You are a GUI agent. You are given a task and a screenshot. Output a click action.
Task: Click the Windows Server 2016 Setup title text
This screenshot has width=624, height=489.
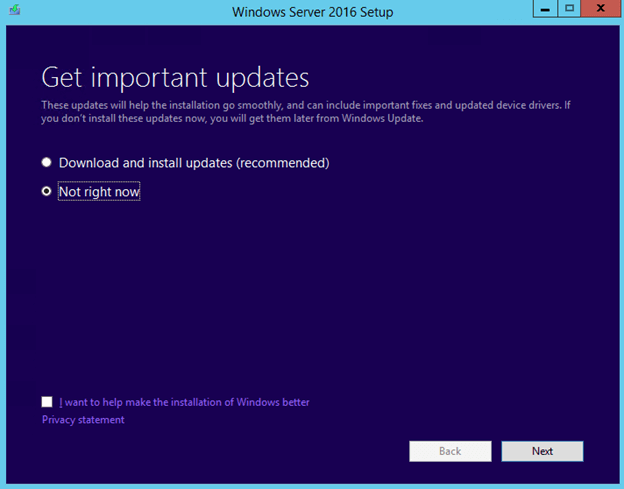click(312, 12)
